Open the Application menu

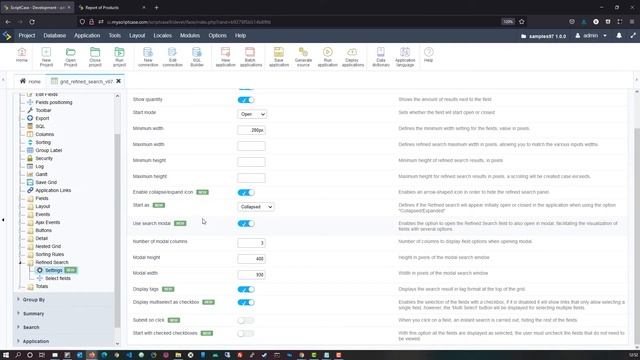click(x=87, y=36)
